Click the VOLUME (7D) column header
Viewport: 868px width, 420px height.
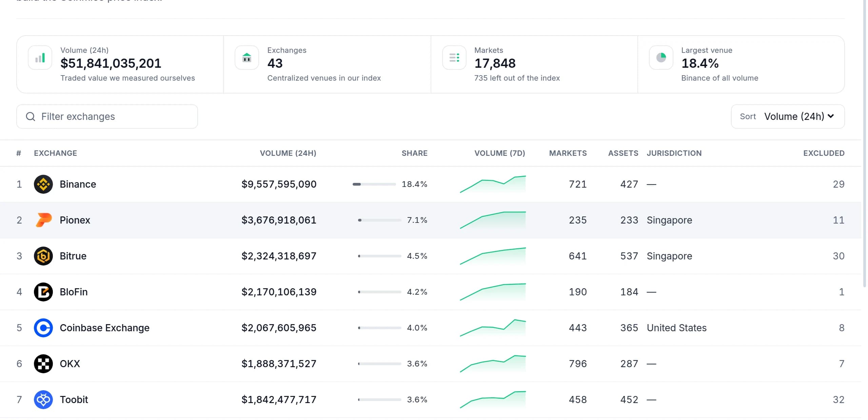click(x=500, y=153)
